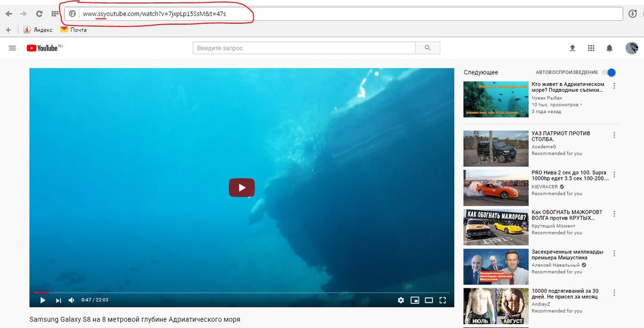Skip to next video in player
644x328 pixels.
click(x=58, y=300)
